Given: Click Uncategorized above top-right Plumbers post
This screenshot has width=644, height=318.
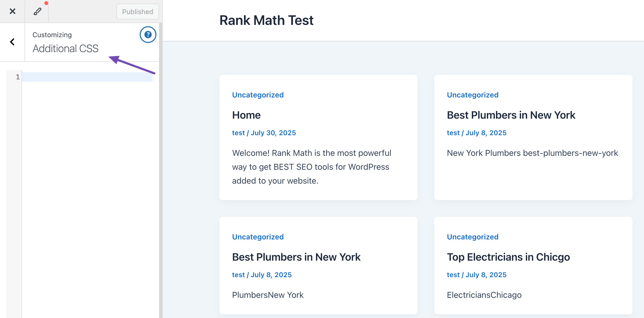Looking at the screenshot, I should pos(472,95).
